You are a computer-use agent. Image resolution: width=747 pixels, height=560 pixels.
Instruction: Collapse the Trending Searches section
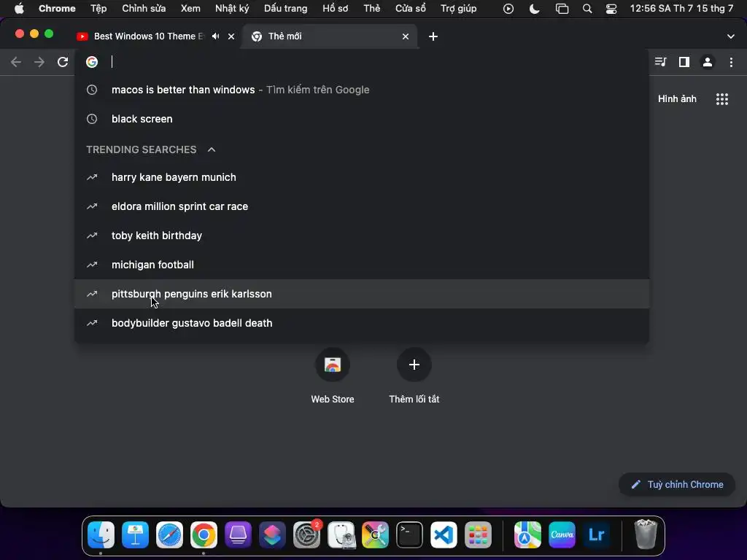(x=212, y=149)
